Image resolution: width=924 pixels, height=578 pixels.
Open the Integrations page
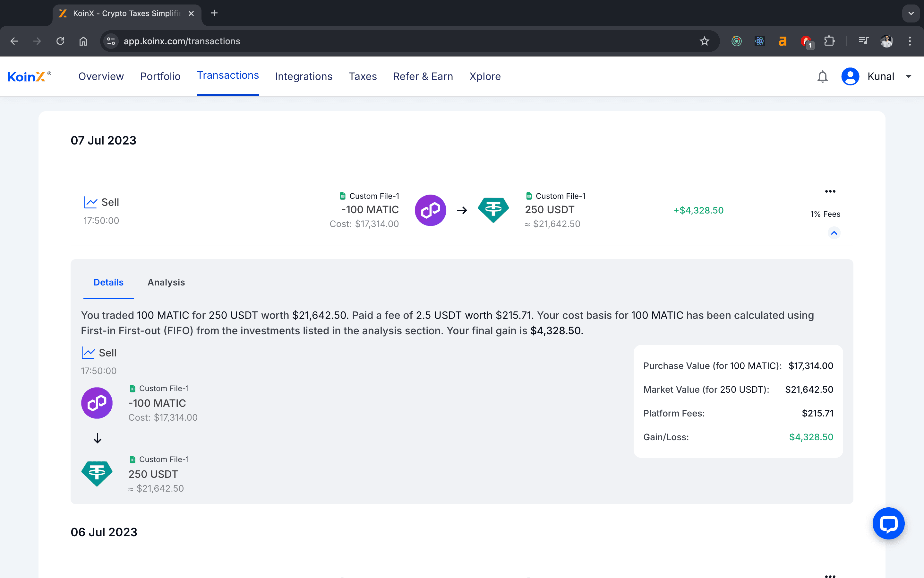coord(304,76)
